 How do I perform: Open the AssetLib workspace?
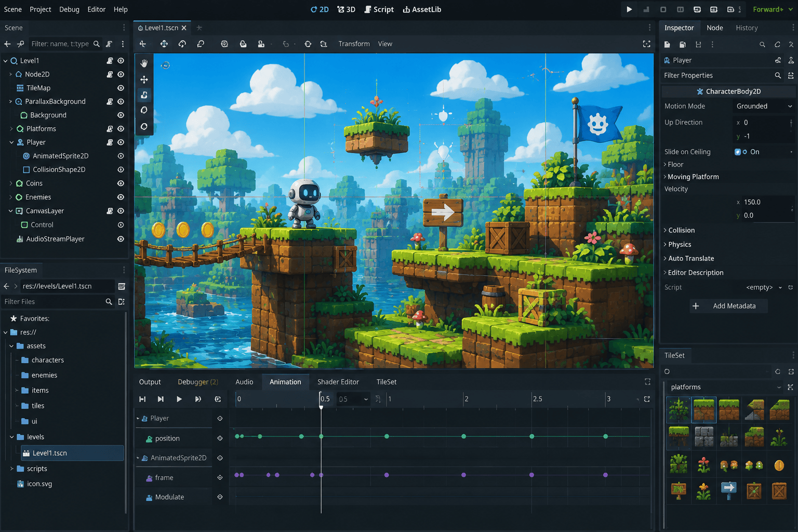tap(422, 9)
